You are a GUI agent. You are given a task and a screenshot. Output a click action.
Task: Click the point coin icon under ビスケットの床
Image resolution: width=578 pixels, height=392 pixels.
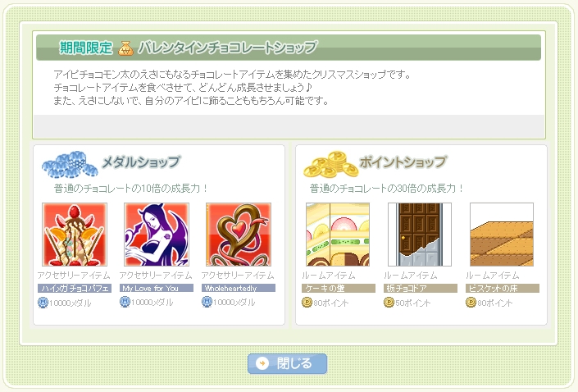(471, 303)
